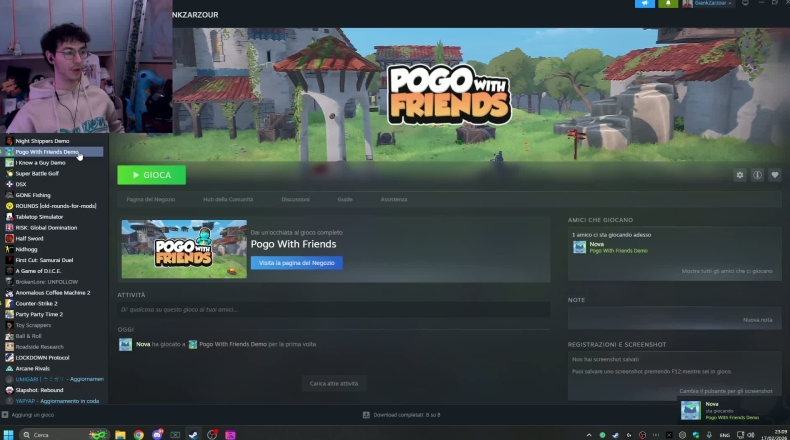The width and height of the screenshot is (790, 440).
Task: Click the game info icon
Action: (x=757, y=175)
